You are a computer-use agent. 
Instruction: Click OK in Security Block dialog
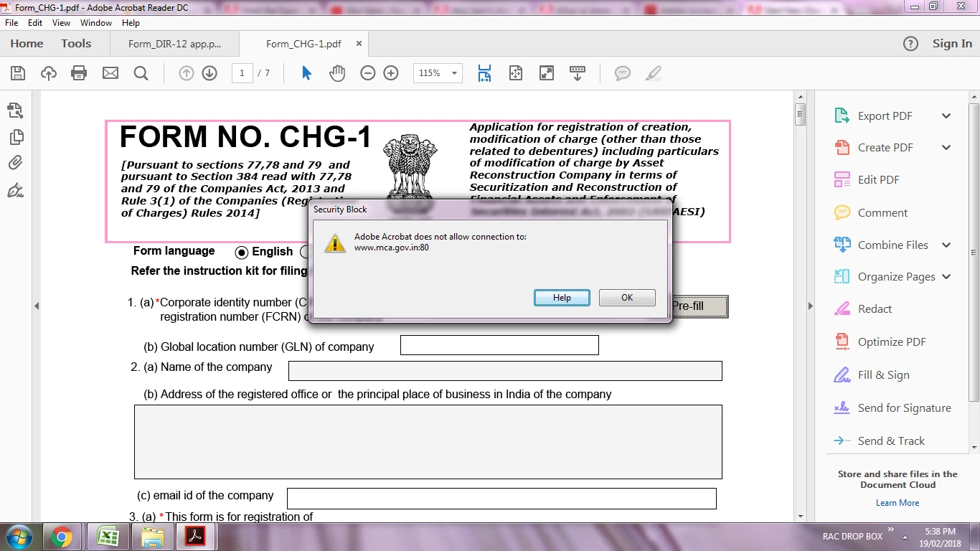coord(627,298)
